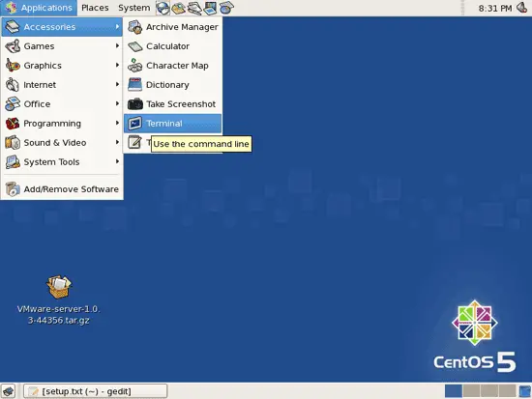Launch the presentation panel launcher icon

[210, 8]
